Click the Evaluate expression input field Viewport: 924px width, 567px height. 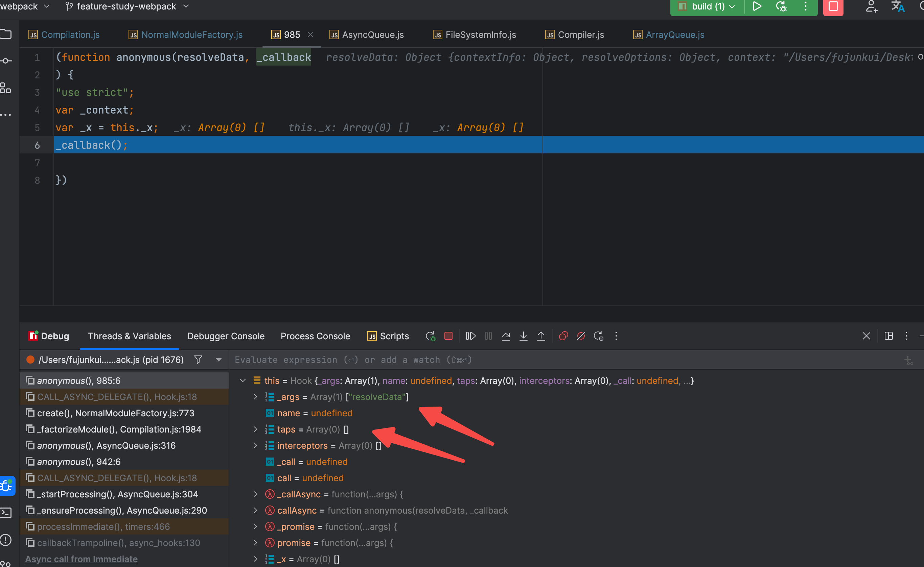click(x=526, y=360)
